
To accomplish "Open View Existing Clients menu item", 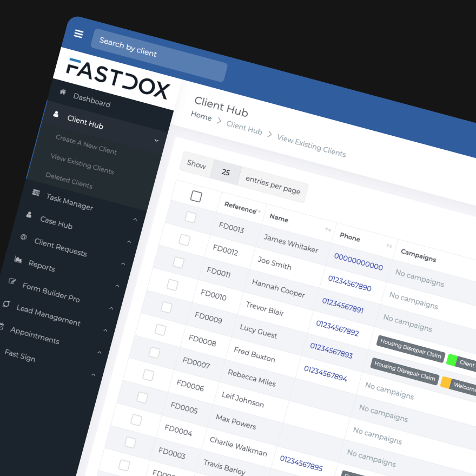I will tap(82, 164).
